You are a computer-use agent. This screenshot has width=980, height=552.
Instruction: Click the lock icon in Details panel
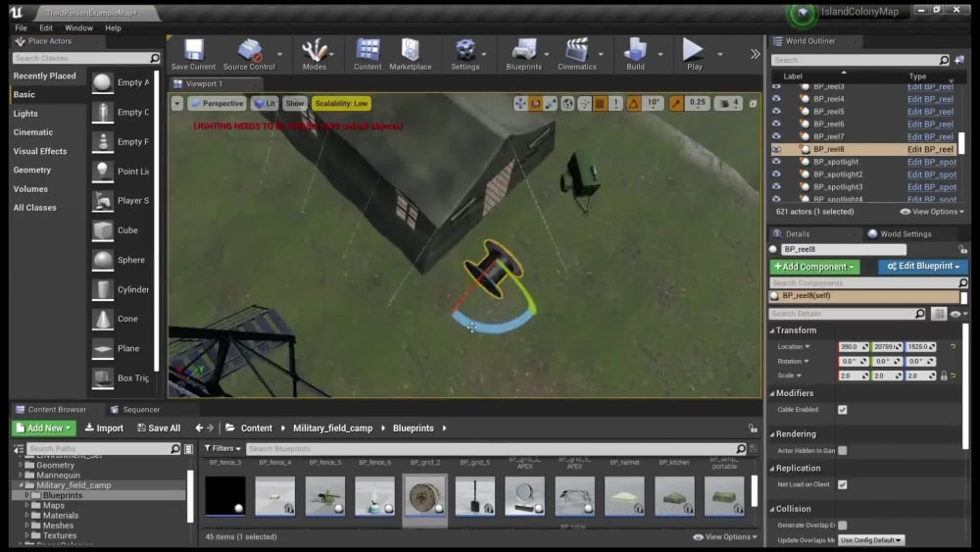pyautogui.click(x=963, y=249)
